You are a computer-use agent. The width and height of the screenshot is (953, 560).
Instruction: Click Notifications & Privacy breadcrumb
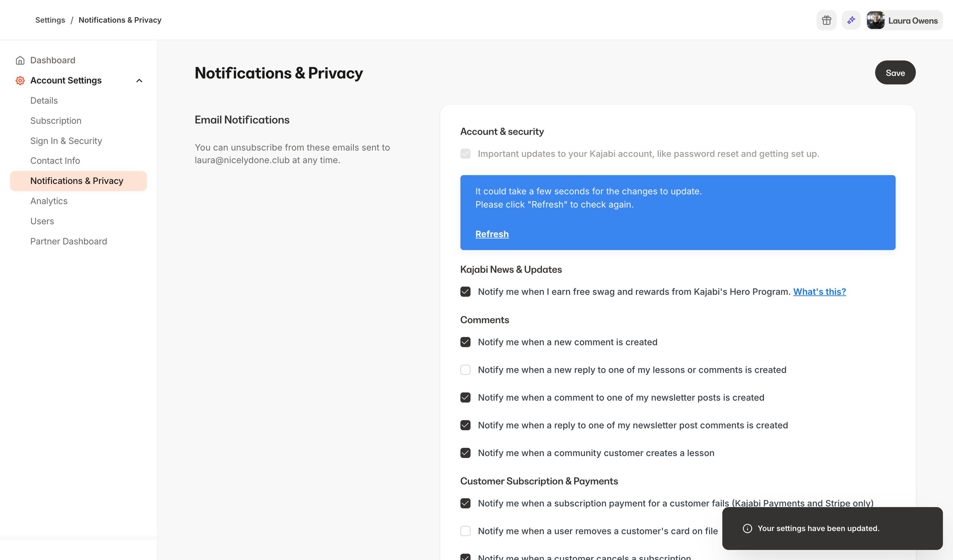point(120,20)
